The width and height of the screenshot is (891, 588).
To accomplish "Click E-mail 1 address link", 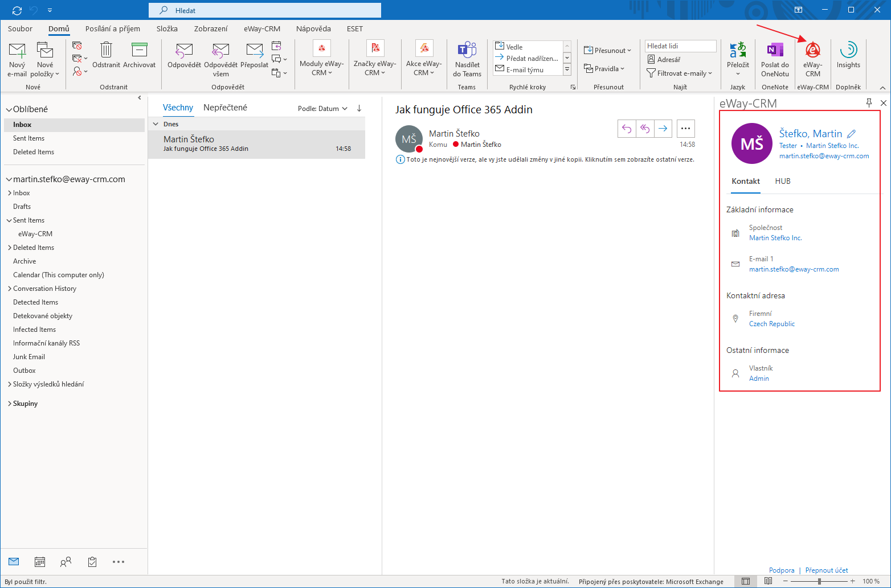I will pos(794,269).
